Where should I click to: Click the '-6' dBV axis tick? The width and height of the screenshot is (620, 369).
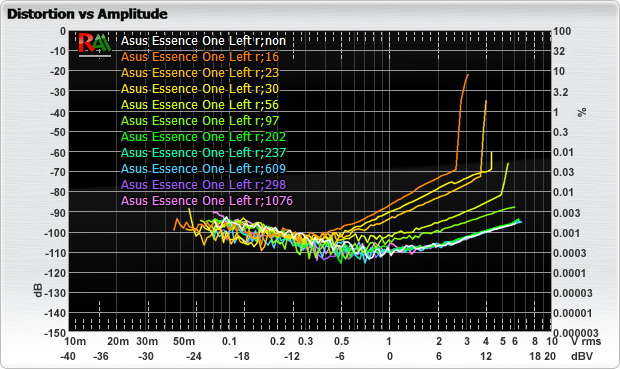click(340, 356)
